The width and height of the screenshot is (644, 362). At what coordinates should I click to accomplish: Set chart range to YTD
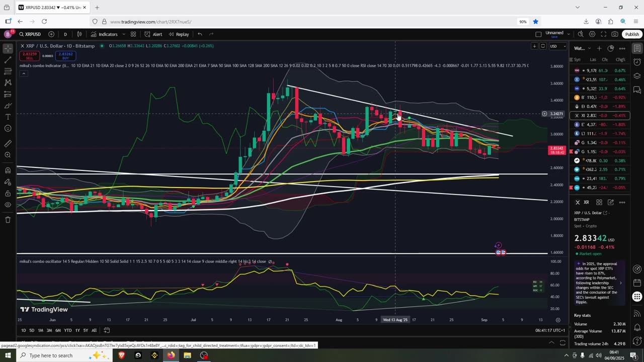(x=67, y=330)
